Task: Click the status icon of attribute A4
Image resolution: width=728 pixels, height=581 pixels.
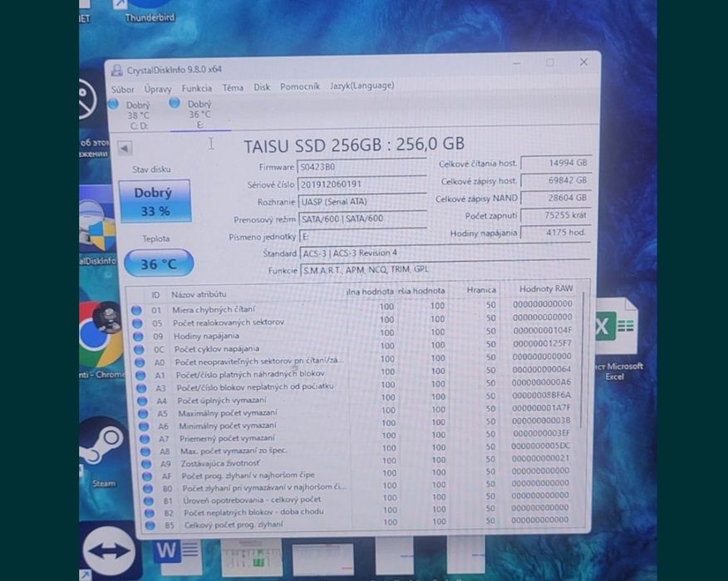Action: tap(142, 401)
